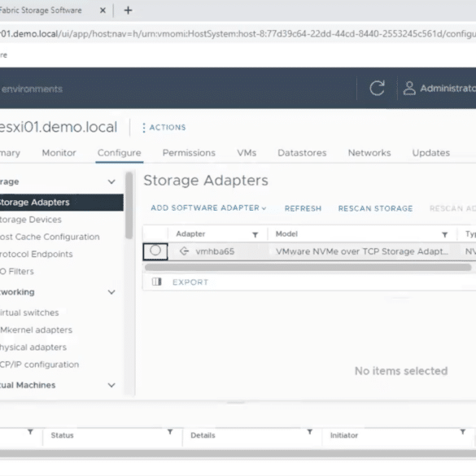This screenshot has width=476, height=476.
Task: Click the three-dot icon beside Actions
Action: point(144,128)
